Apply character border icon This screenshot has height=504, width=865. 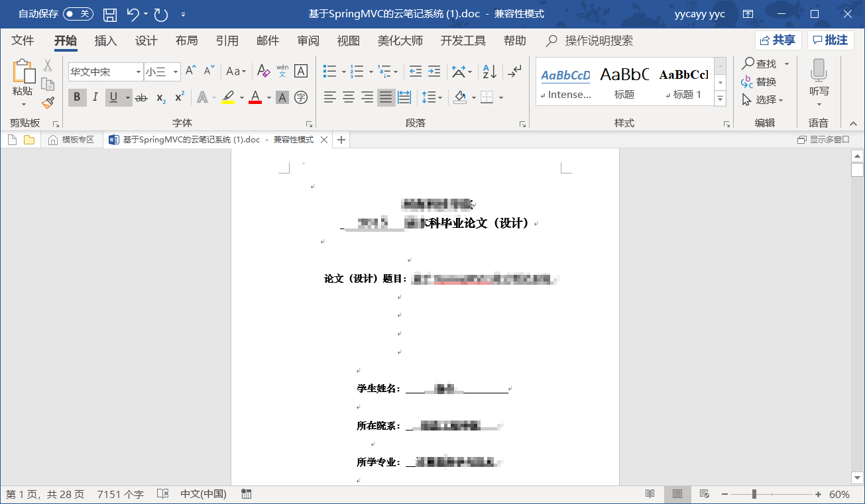pyautogui.click(x=301, y=71)
